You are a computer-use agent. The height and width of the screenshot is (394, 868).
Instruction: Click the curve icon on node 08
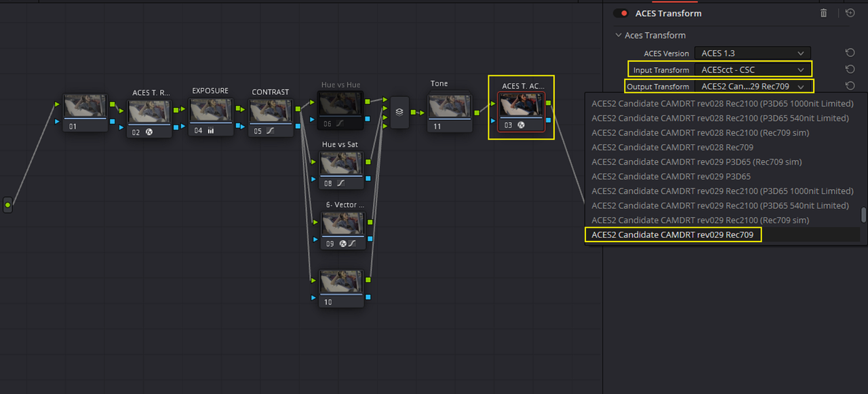(340, 183)
